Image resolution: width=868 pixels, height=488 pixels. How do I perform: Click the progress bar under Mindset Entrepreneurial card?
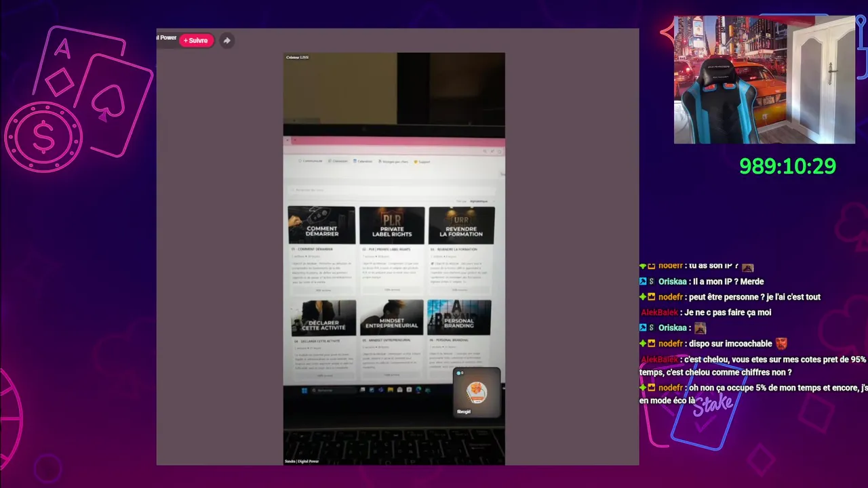click(392, 375)
